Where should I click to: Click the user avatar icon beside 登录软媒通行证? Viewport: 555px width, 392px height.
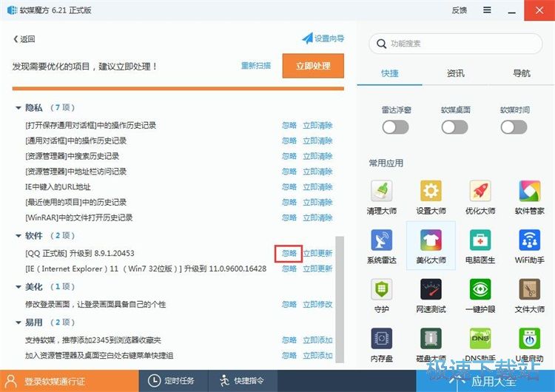coord(11,381)
